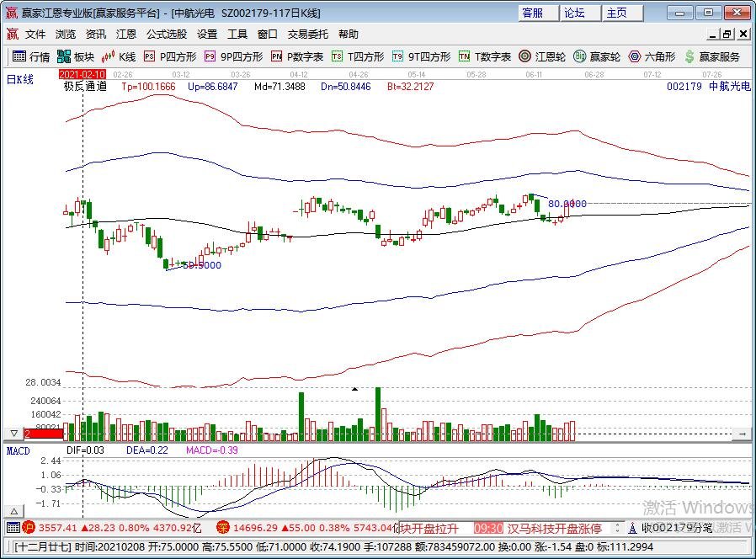This screenshot has width=756, height=559.
Task: Click the 赢 app icon in title bar
Action: coord(12,13)
